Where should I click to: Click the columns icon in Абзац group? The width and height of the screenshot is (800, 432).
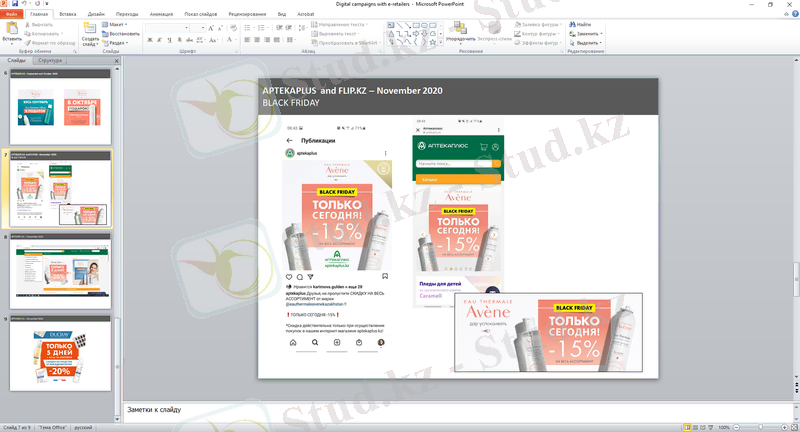[x=291, y=40]
